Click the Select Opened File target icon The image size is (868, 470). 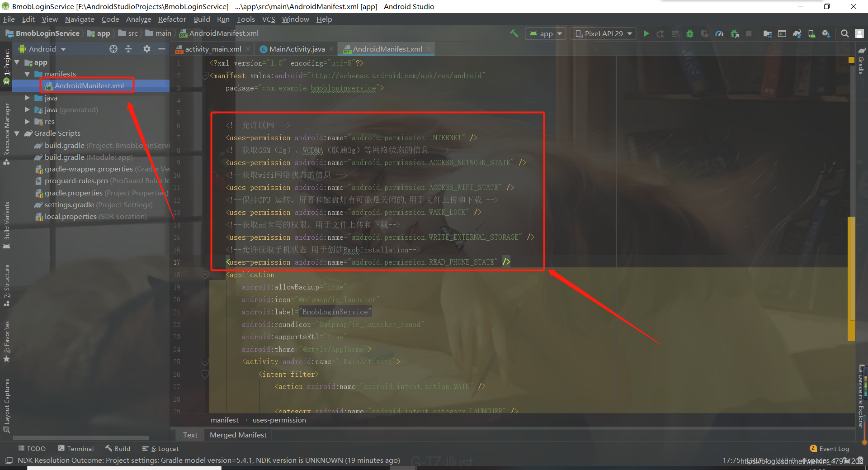[x=113, y=49]
